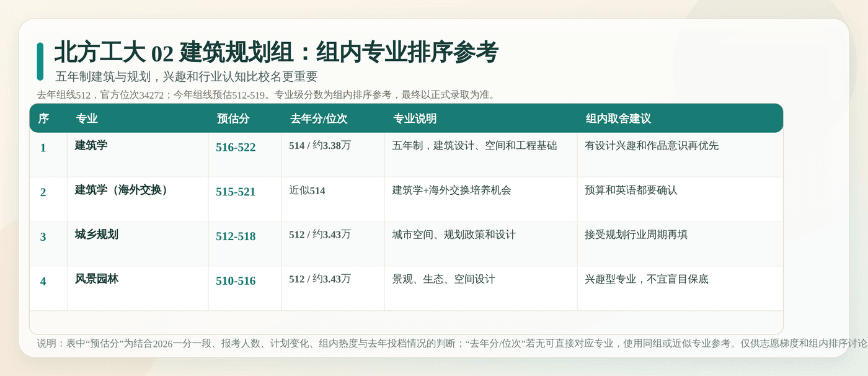Click estimated score 510-516
The width and height of the screenshot is (868, 376).
(x=236, y=282)
